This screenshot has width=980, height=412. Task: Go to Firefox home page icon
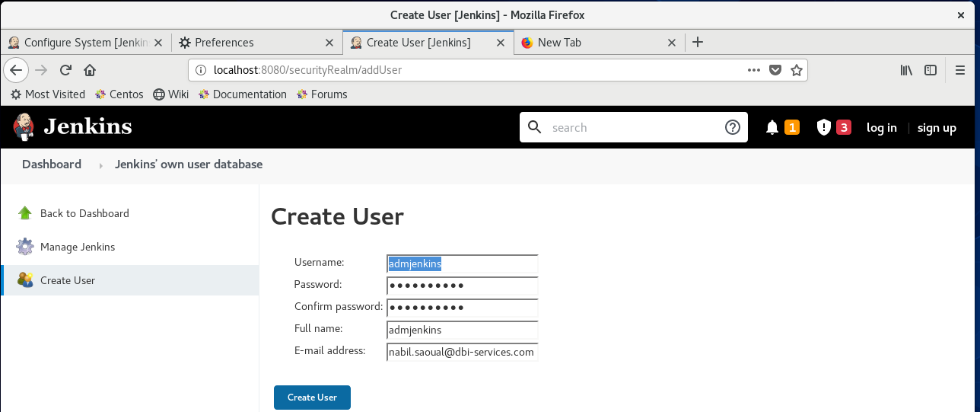click(90, 70)
